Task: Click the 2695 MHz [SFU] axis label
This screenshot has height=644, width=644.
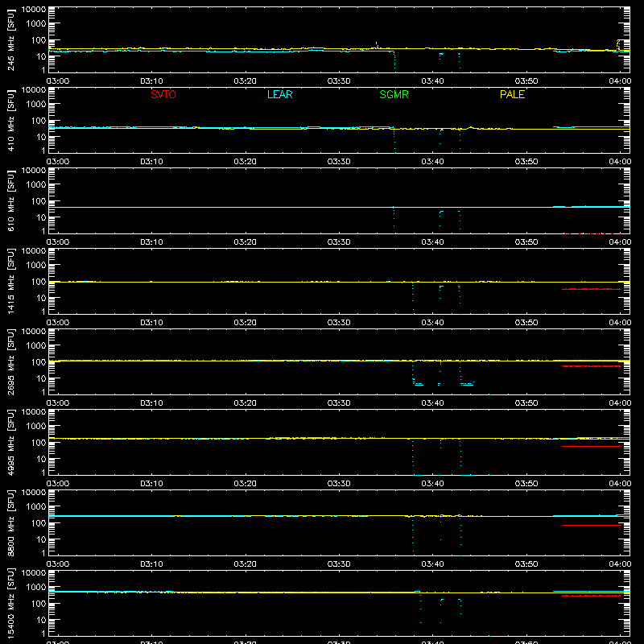Action: click(x=10, y=362)
